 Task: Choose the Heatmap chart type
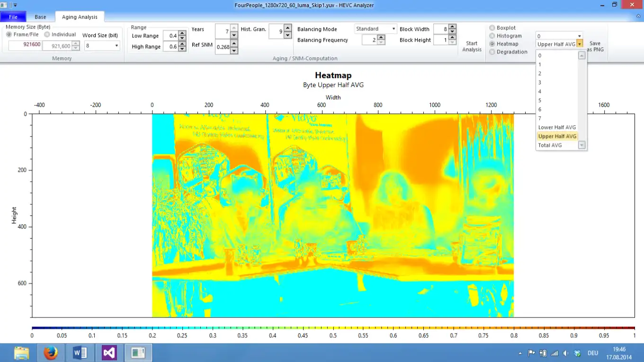pyautogui.click(x=504, y=44)
